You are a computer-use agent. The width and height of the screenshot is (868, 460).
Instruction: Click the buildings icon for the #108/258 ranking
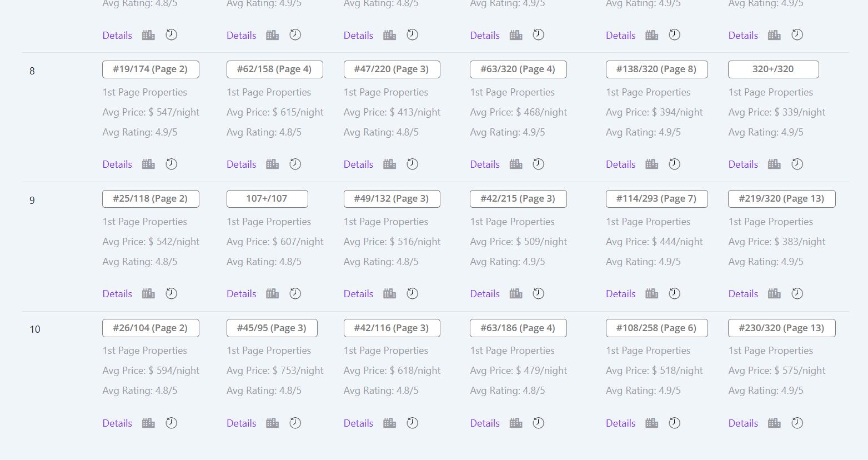tap(651, 423)
